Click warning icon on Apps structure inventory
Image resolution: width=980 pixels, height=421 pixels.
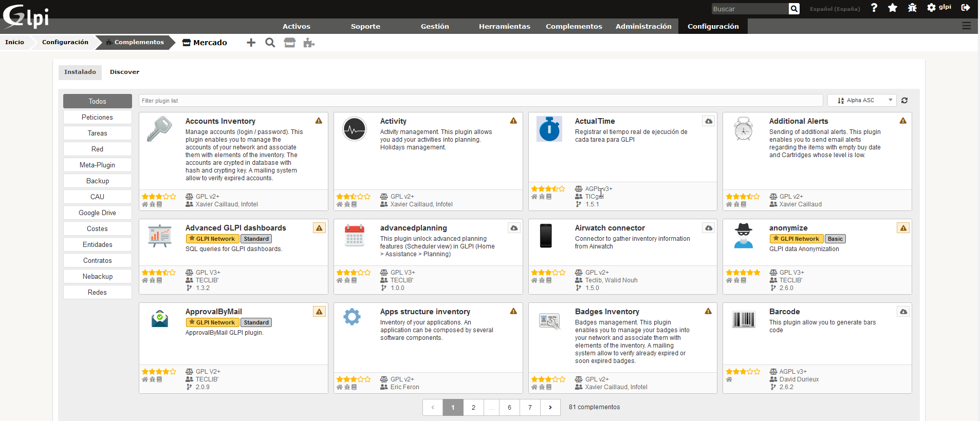coord(513,311)
